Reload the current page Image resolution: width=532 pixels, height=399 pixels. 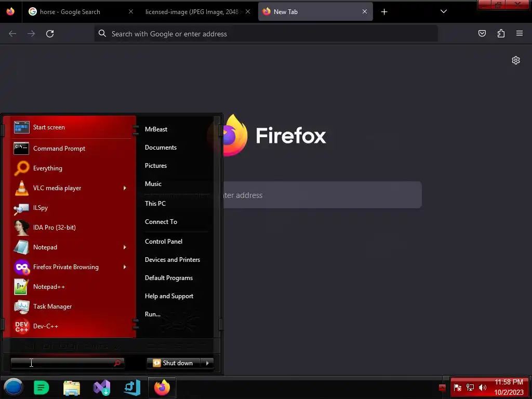click(50, 34)
